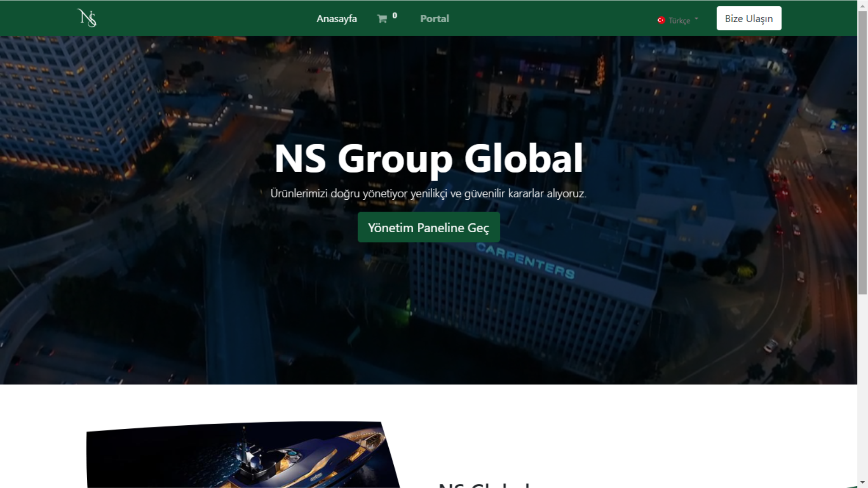The height and width of the screenshot is (488, 868).
Task: Click the cart item count badge
Action: tap(395, 15)
